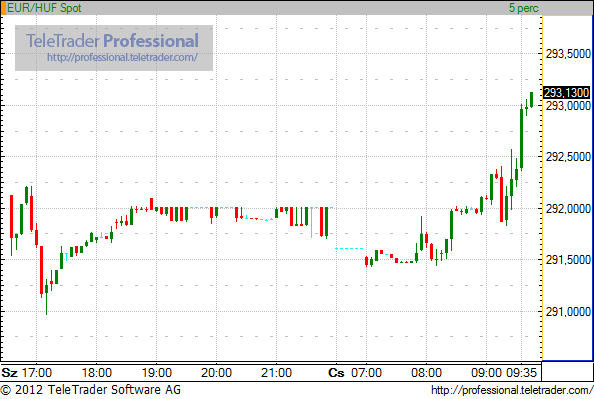Open the professional.teletrader.com watermark link
Viewport: 594px width, 399px height.
pos(122,58)
